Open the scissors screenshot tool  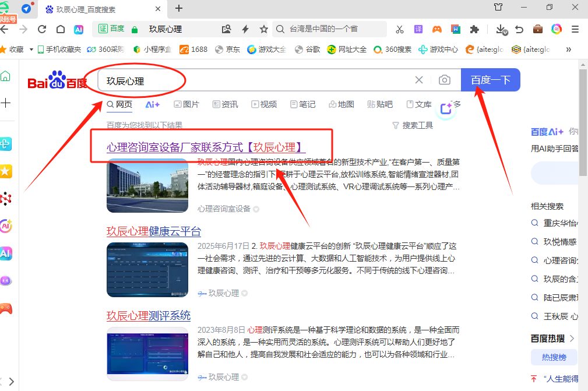point(399,29)
